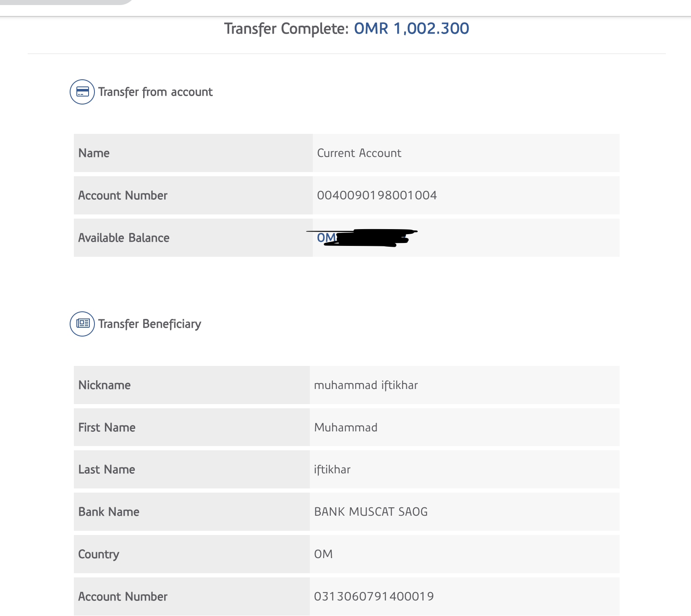Click the BANK MUSCAT SAOG bank name
The width and height of the screenshot is (691, 616).
(371, 512)
